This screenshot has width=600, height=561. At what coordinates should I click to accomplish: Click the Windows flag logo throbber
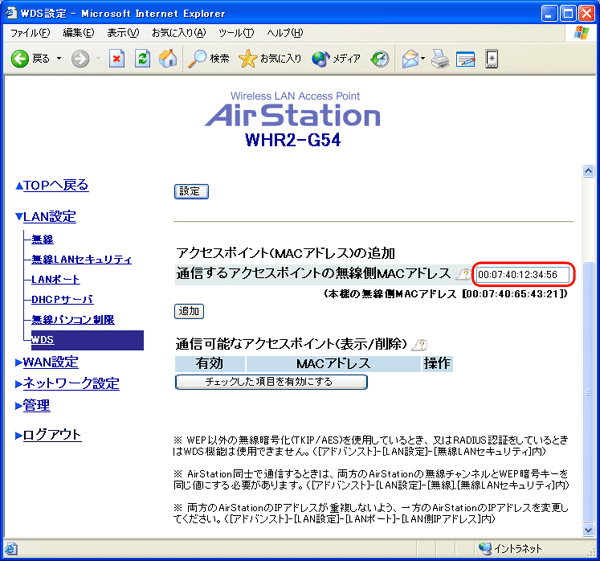[582, 33]
